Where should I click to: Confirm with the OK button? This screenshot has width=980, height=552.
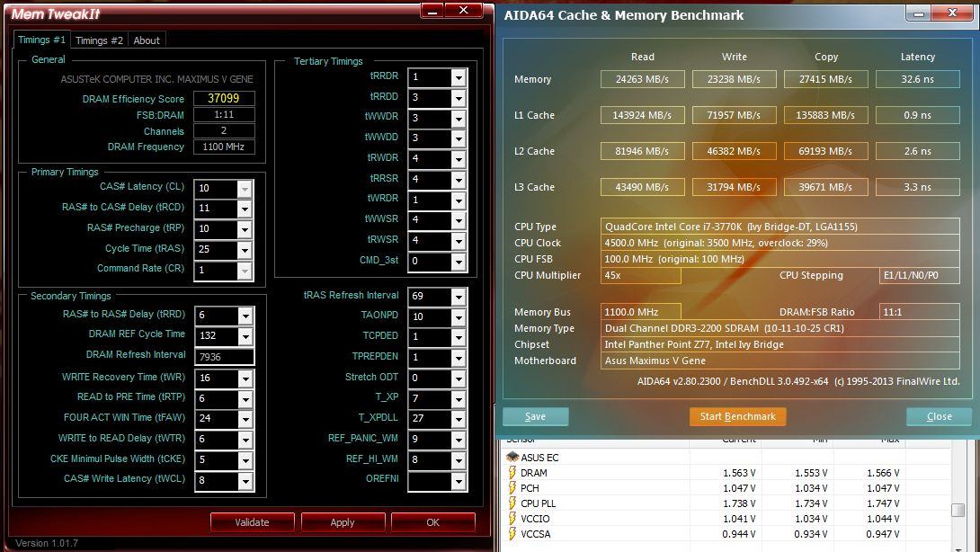(x=433, y=522)
